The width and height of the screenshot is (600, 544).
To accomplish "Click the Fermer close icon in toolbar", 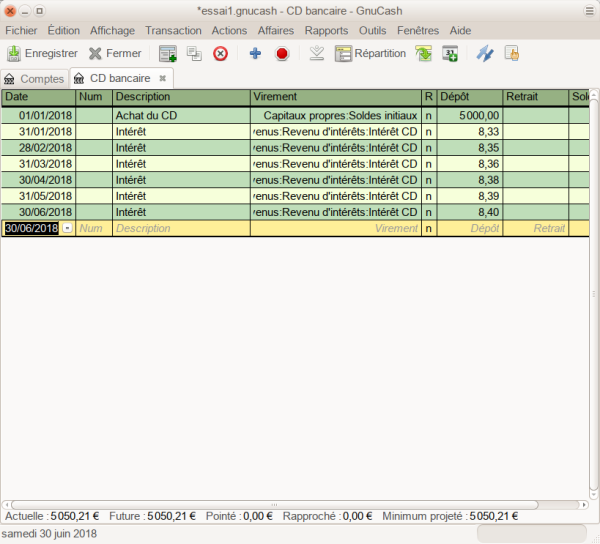I will coord(96,53).
